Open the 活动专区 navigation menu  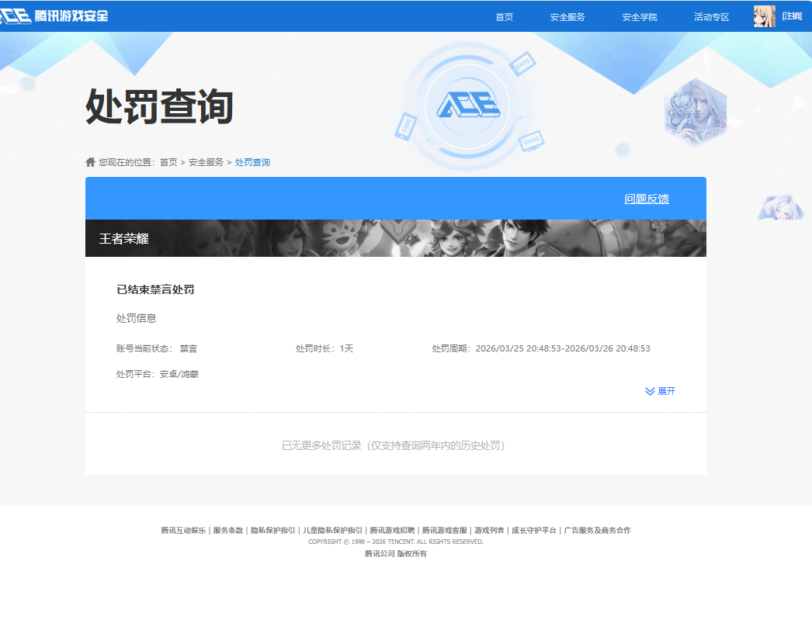(712, 17)
